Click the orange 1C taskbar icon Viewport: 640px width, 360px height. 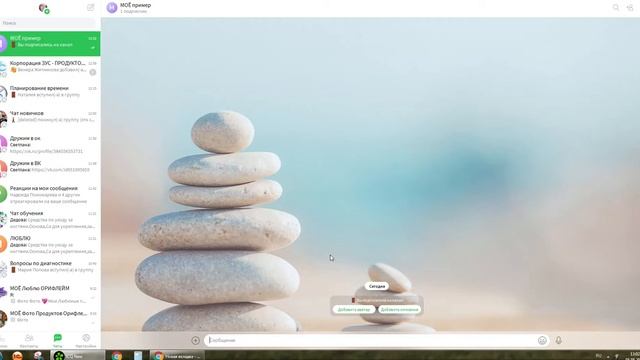pyautogui.click(x=17, y=356)
